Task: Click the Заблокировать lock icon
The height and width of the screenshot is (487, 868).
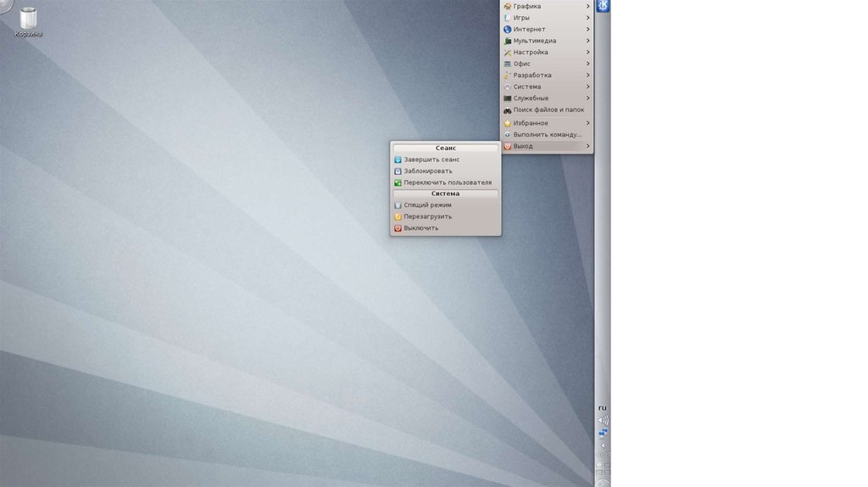Action: (398, 171)
